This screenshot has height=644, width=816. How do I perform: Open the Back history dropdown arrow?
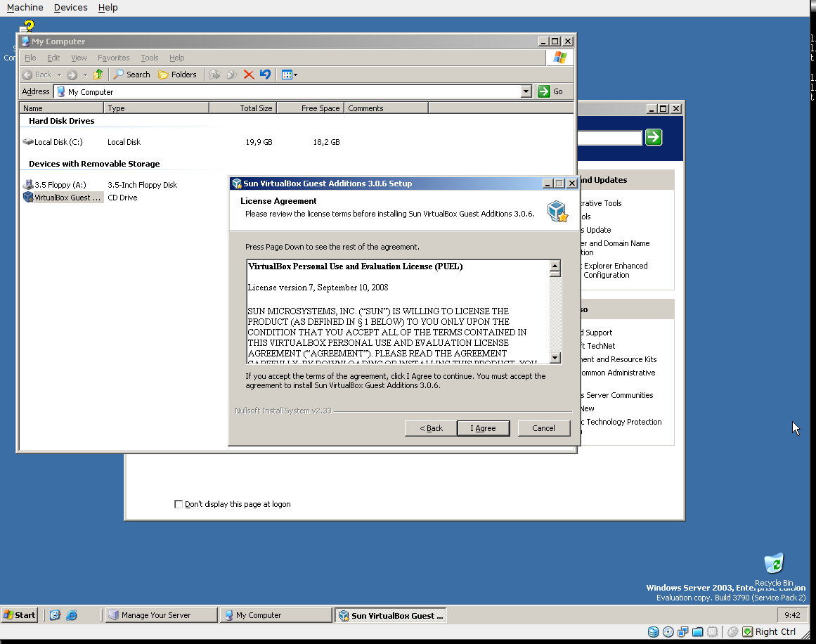[x=59, y=75]
